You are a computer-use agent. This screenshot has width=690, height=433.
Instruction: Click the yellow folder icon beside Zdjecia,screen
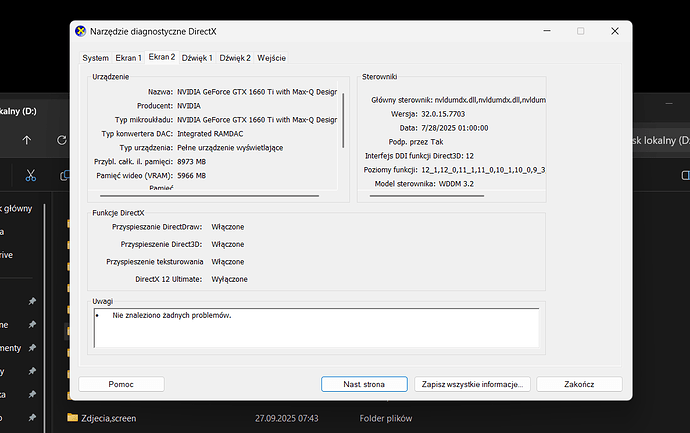point(72,417)
